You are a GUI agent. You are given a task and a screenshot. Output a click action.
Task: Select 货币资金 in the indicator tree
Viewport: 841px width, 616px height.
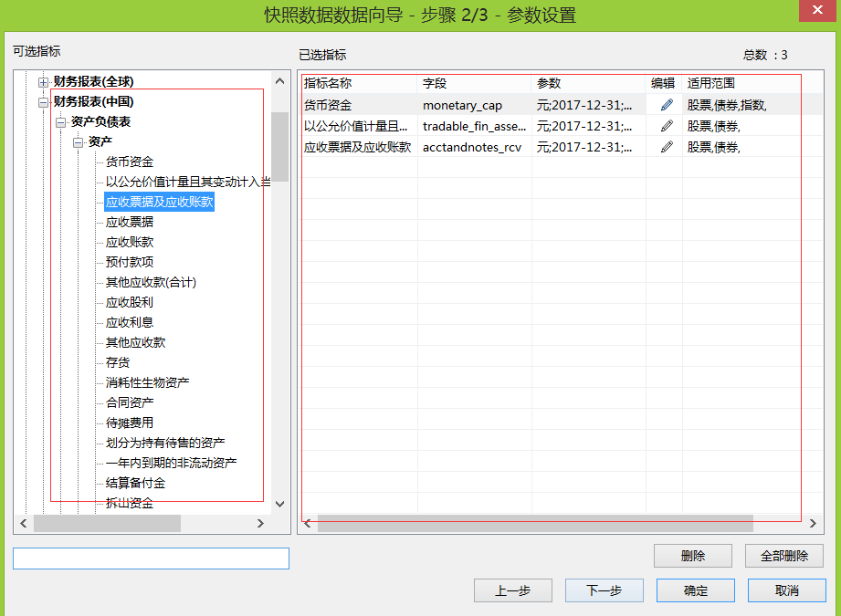[129, 162]
